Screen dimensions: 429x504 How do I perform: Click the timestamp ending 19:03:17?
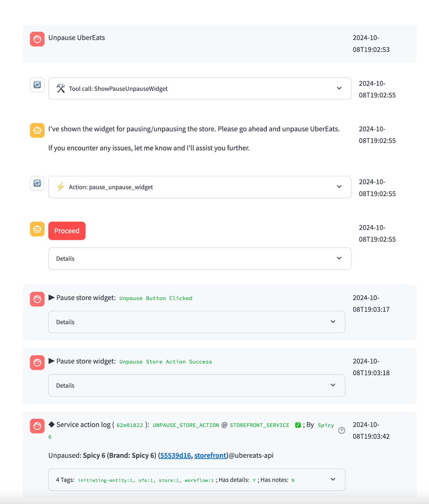coord(371,304)
